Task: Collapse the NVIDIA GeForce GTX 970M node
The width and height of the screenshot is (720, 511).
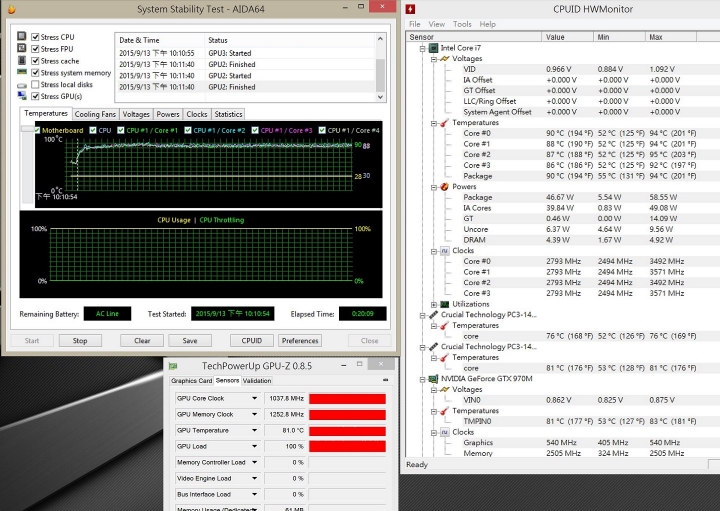Action: (x=422, y=379)
